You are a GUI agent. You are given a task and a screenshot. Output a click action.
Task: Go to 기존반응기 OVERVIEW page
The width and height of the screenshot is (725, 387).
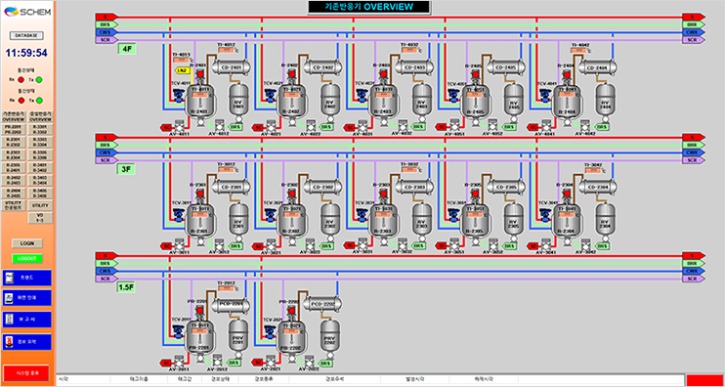[14, 116]
